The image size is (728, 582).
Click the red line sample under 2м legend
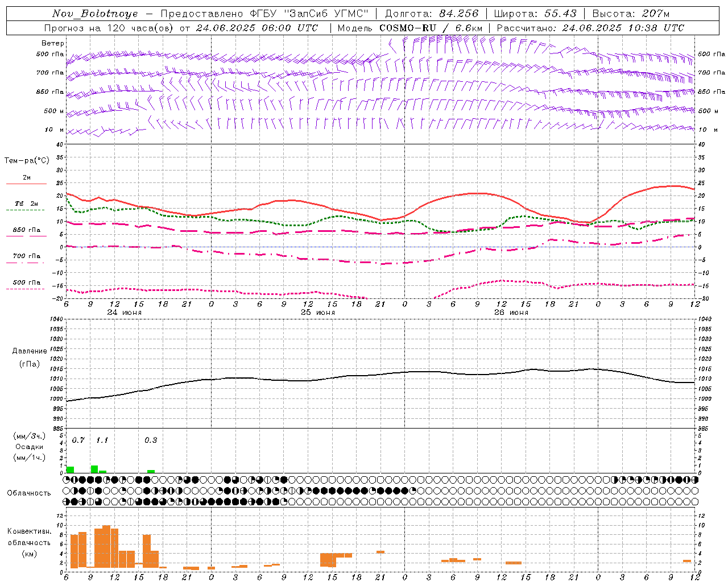(26, 184)
